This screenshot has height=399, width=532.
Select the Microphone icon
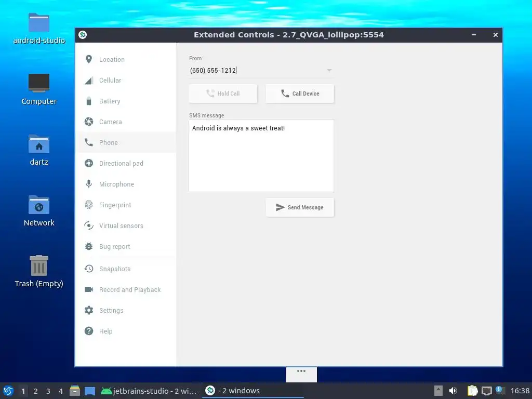coord(88,184)
